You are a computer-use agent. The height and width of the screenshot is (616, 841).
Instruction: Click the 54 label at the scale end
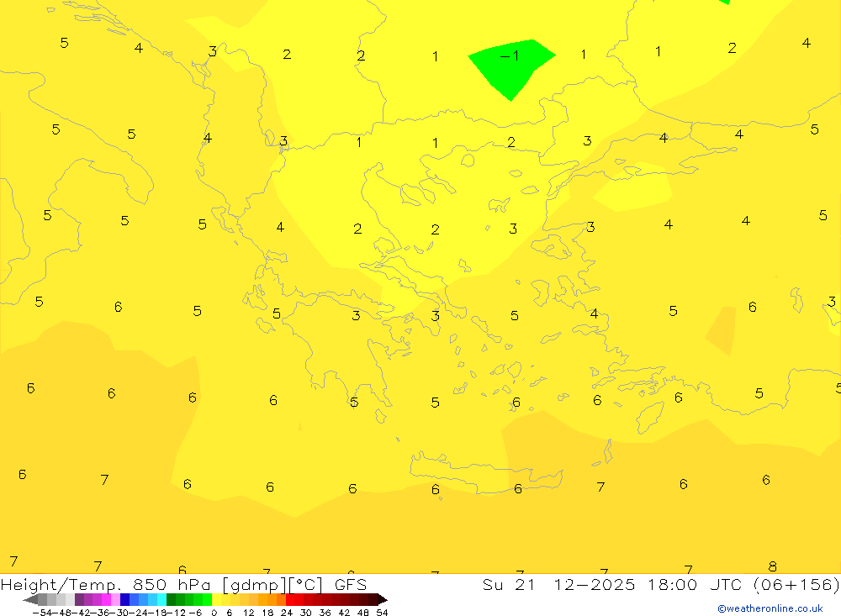coord(382,613)
